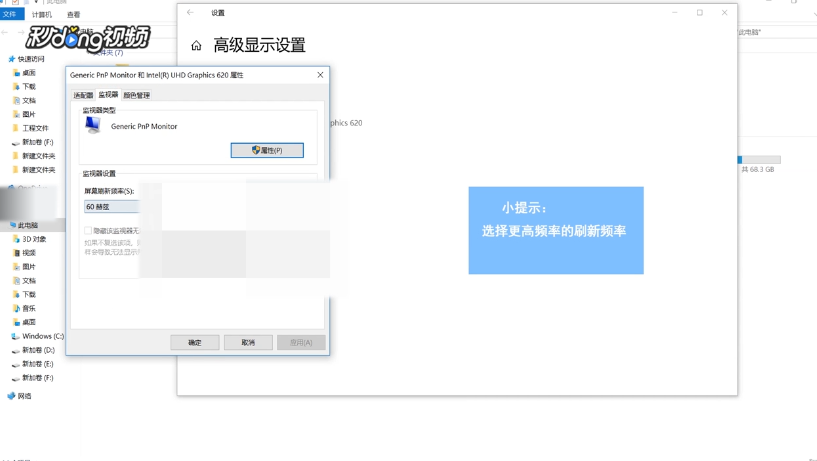This screenshot has width=817, height=461.
Task: Open 桌面 folder under quick access
Action: tap(29, 73)
